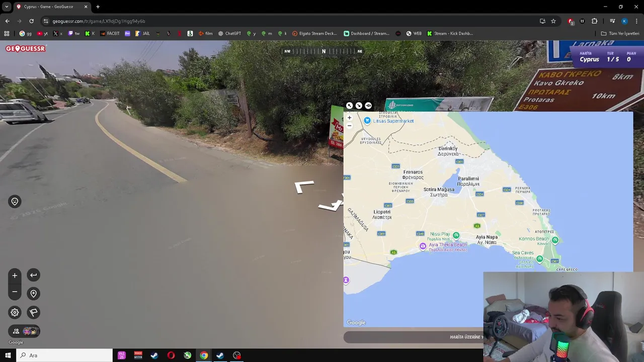
Task: Place guess on Paralimni map label
Action: point(468,181)
